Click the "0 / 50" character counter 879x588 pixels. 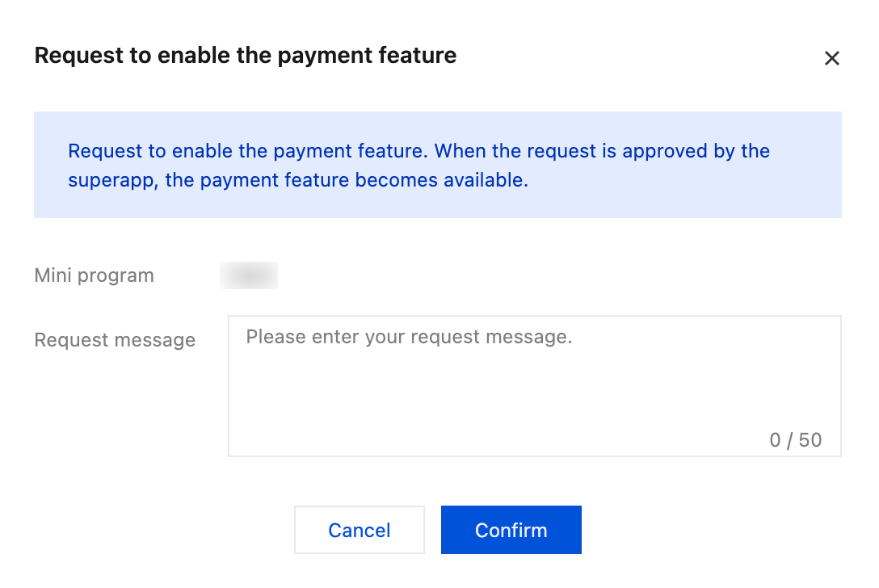point(795,440)
